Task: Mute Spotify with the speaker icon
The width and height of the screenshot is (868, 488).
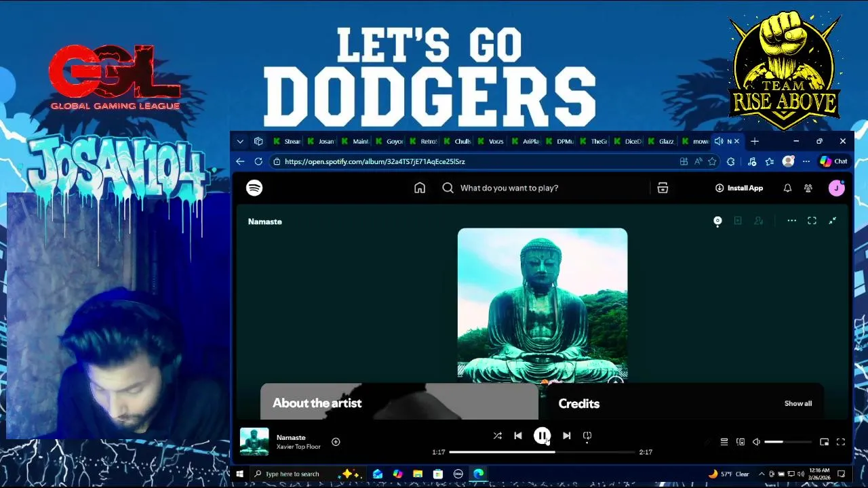Action: coord(757,442)
